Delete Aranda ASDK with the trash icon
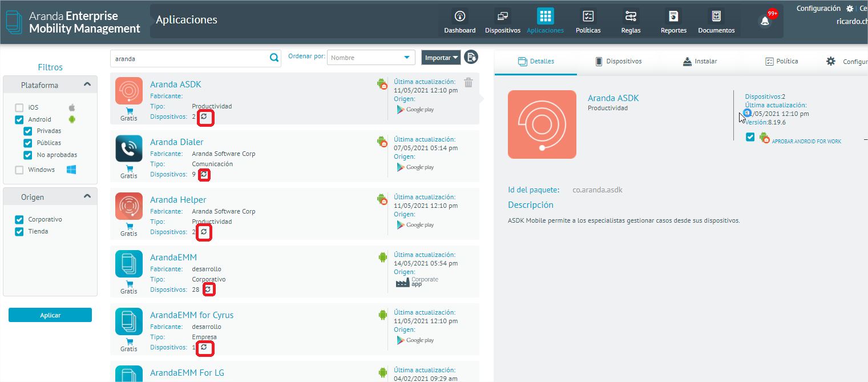This screenshot has width=868, height=382. point(469,82)
